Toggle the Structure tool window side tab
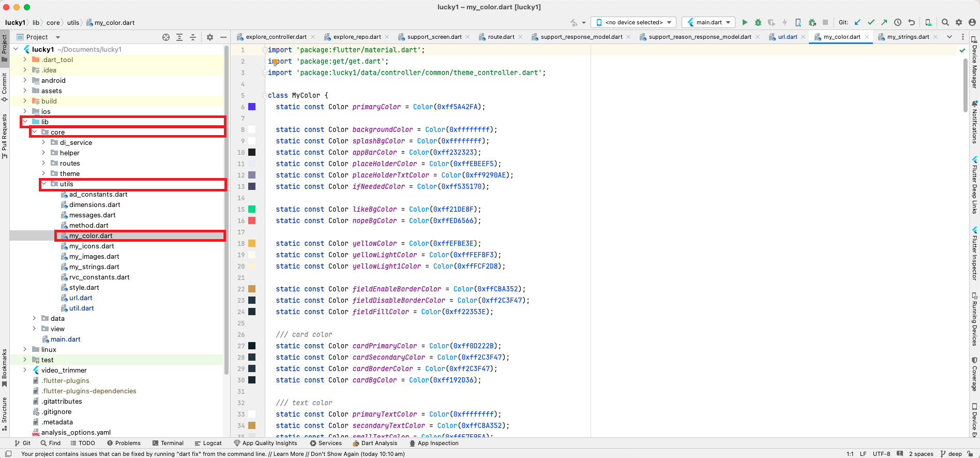Viewport: 980px width, 458px height. pyautogui.click(x=5, y=413)
